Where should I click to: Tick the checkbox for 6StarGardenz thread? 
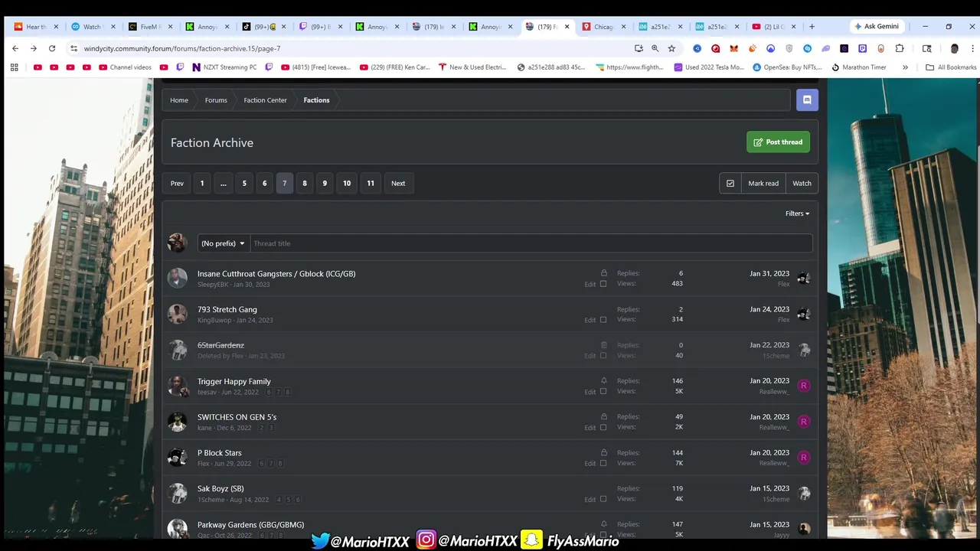tap(603, 356)
